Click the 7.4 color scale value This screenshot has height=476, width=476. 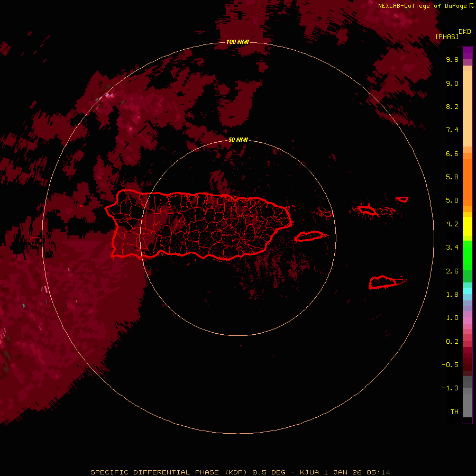point(452,130)
